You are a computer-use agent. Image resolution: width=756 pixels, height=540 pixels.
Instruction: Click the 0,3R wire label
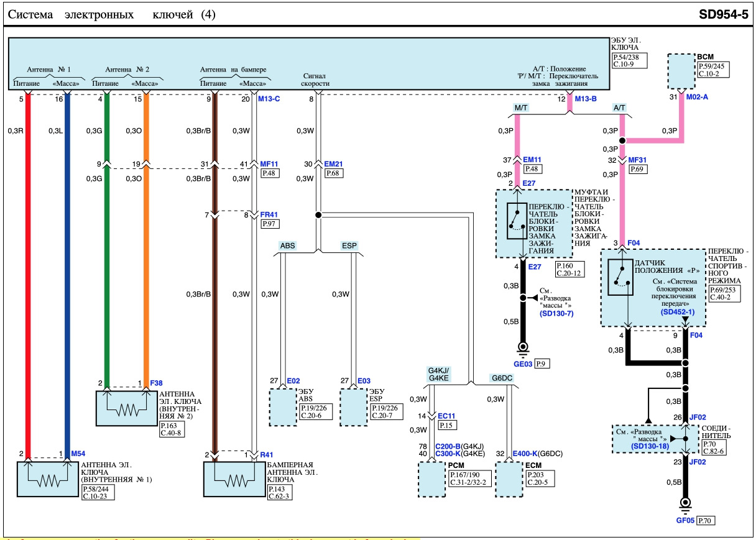[15, 130]
